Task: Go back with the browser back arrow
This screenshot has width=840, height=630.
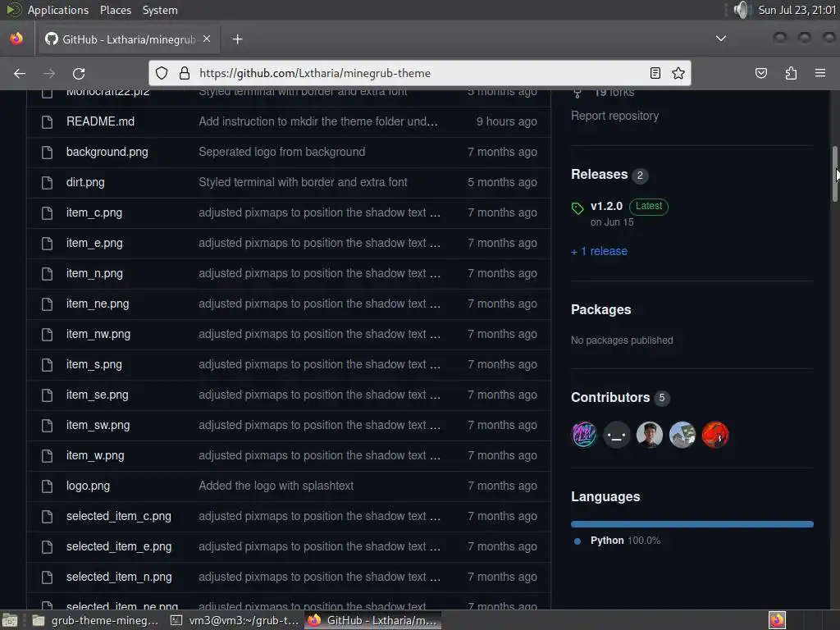Action: 20,73
